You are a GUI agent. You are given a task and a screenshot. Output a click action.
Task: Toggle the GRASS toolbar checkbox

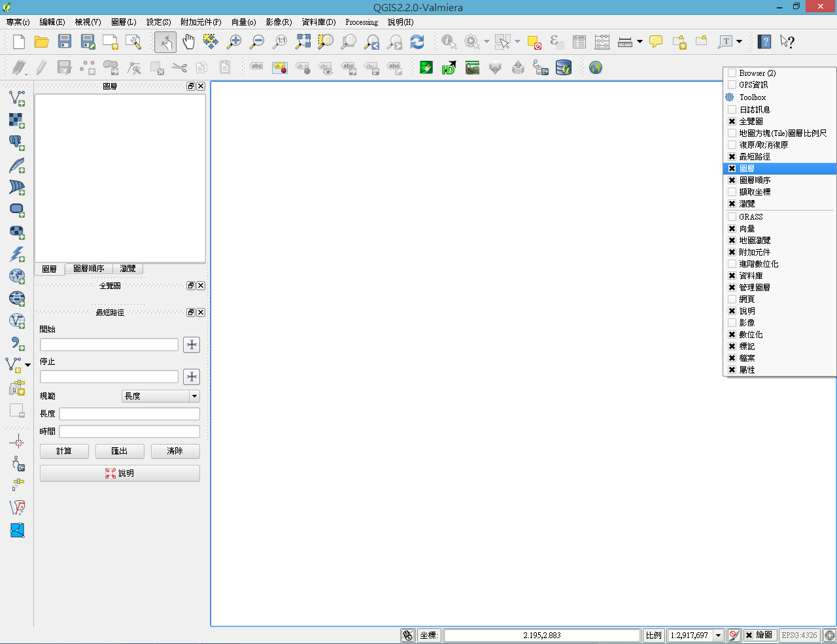(x=732, y=217)
